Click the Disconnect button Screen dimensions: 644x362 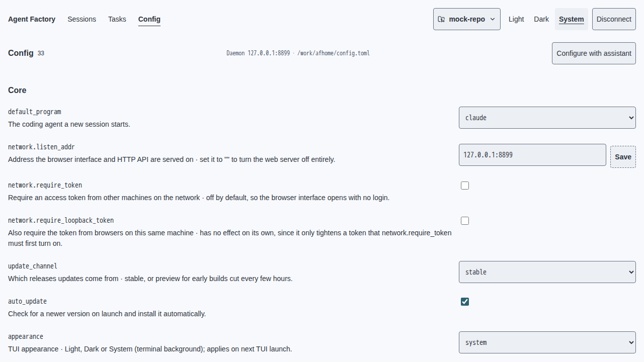tap(614, 19)
